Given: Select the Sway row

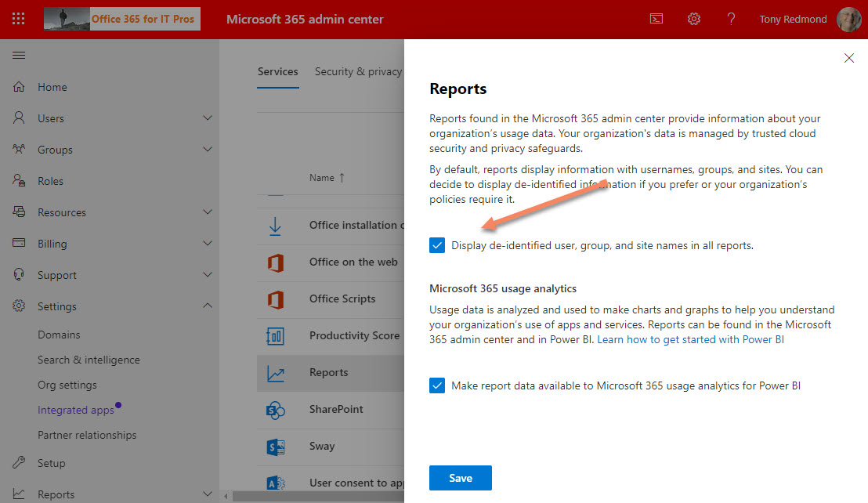Looking at the screenshot, I should click(x=331, y=446).
